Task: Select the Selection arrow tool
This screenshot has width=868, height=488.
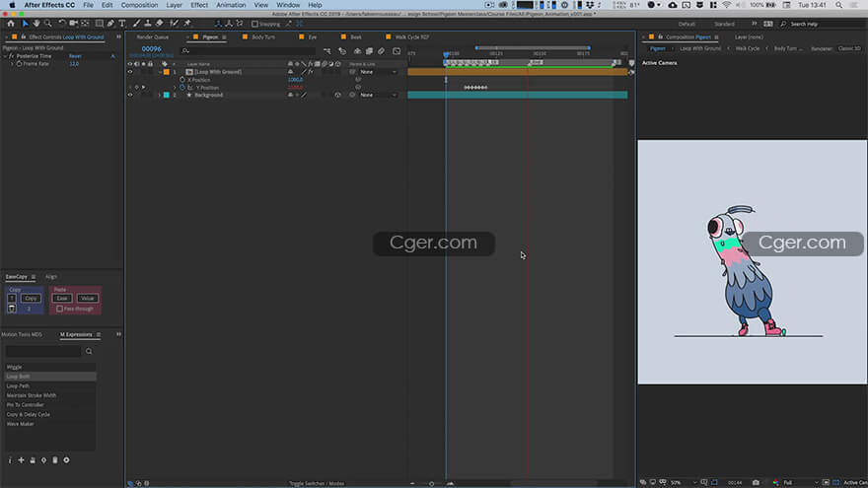Action: click(25, 24)
